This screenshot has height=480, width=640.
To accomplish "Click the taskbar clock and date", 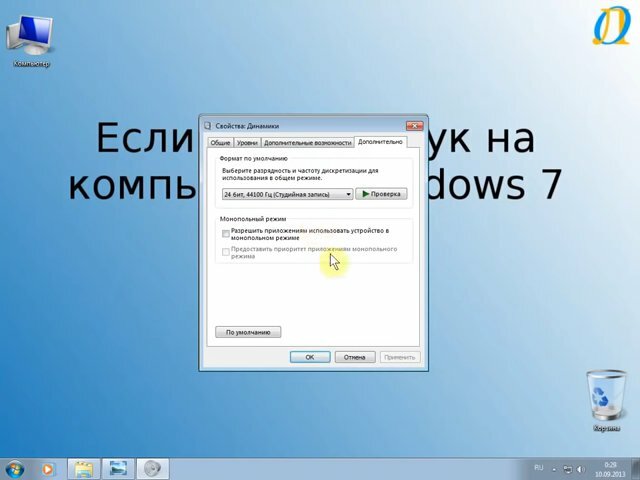I will 610,469.
